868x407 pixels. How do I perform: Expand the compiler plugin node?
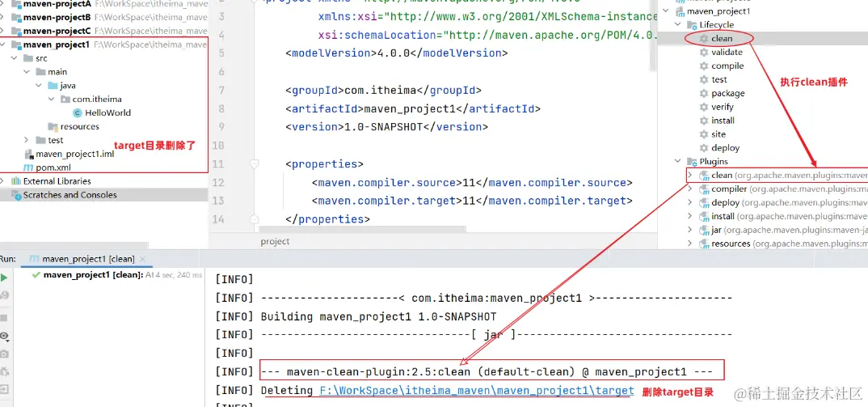pos(689,189)
